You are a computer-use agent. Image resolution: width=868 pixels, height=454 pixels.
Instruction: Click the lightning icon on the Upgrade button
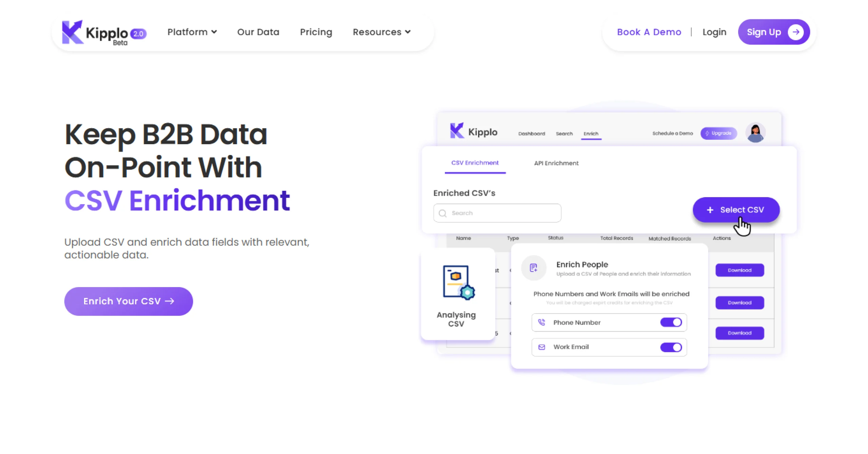(x=707, y=133)
